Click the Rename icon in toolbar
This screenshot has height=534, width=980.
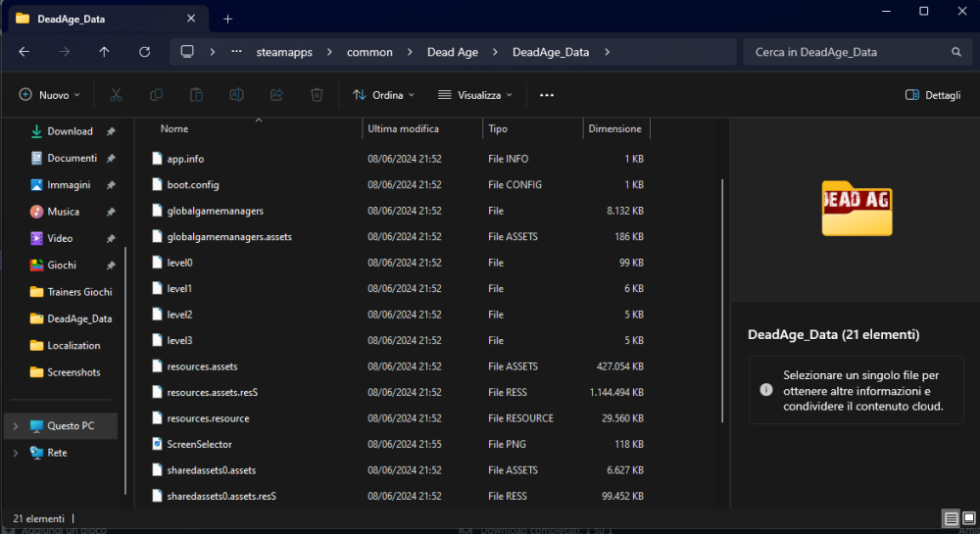click(x=236, y=95)
